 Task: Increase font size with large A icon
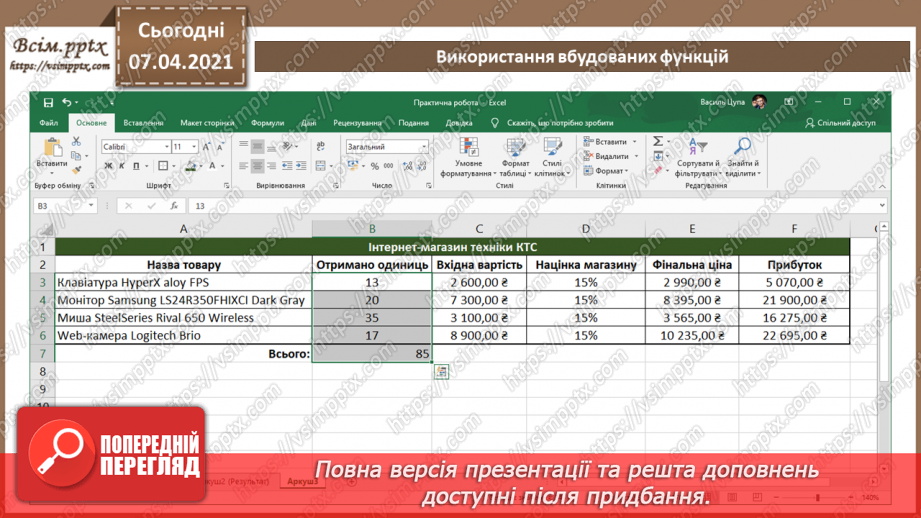tap(206, 147)
